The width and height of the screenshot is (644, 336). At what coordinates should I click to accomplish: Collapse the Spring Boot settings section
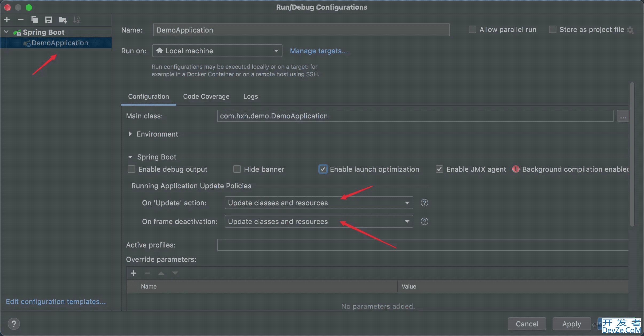click(x=130, y=157)
